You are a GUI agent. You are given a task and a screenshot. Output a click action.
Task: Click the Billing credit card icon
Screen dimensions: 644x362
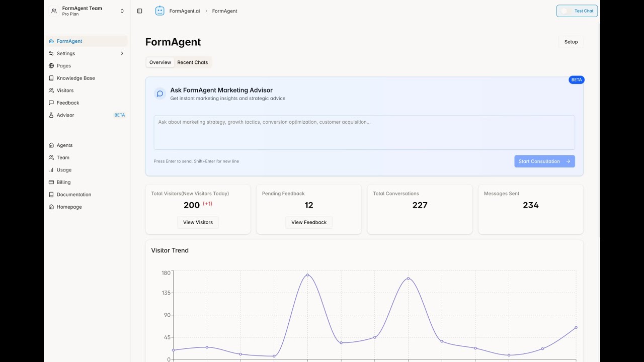pos(51,182)
